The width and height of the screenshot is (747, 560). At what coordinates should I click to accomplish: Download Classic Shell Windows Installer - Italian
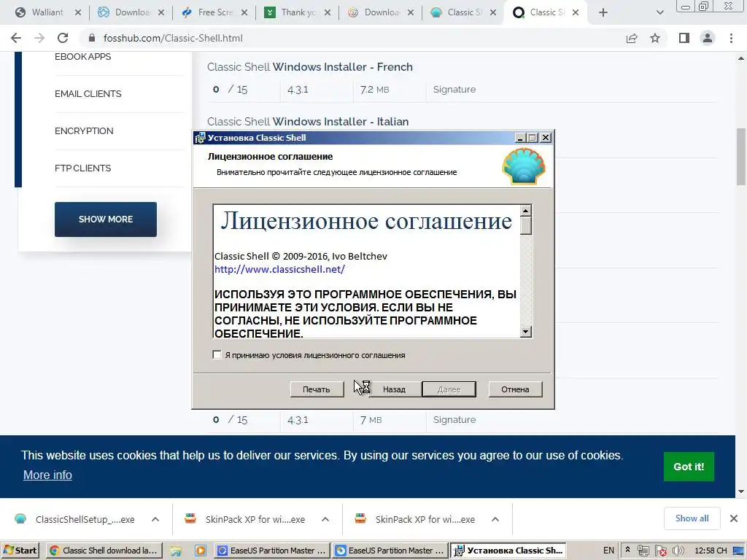tap(308, 122)
